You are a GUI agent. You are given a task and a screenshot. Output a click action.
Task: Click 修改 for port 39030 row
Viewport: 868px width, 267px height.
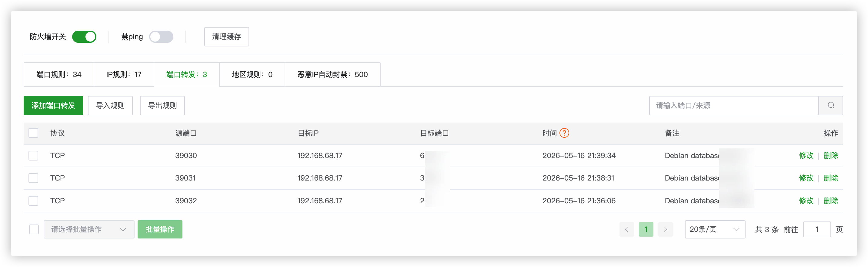coord(806,156)
